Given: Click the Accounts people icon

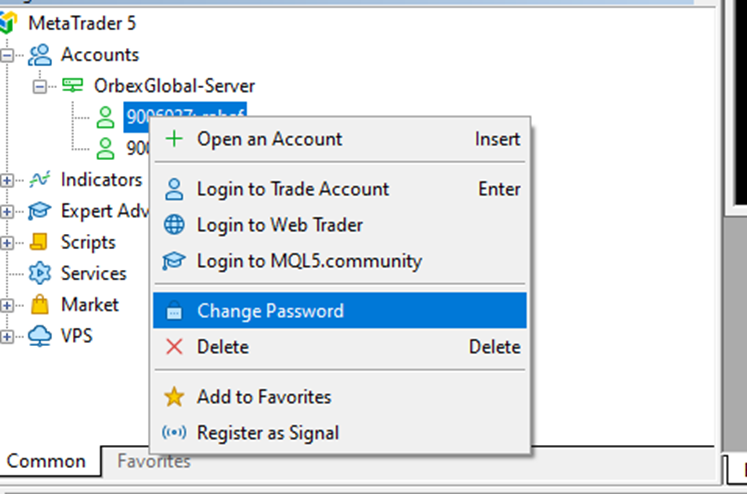Looking at the screenshot, I should coord(40,55).
